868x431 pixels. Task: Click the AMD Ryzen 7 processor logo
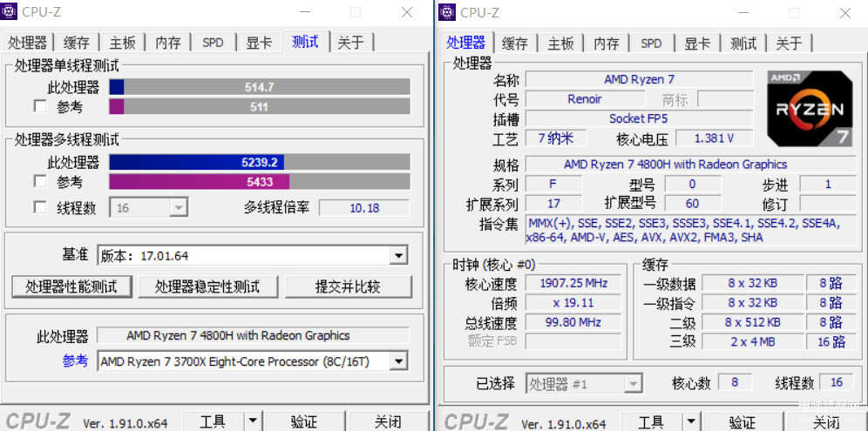(810, 109)
